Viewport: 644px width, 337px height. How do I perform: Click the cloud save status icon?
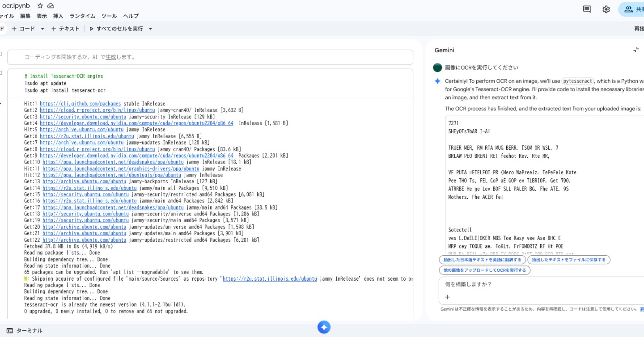coord(51,6)
